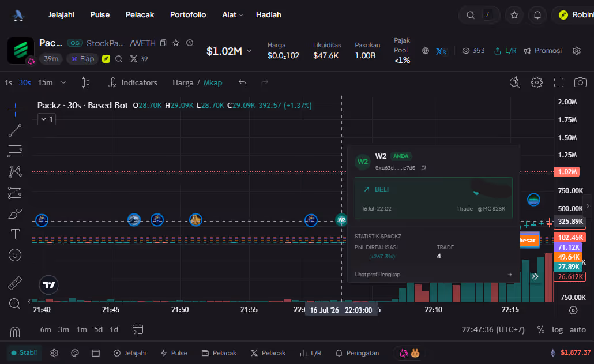Add page to favorites with star in header

pyautogui.click(x=514, y=15)
